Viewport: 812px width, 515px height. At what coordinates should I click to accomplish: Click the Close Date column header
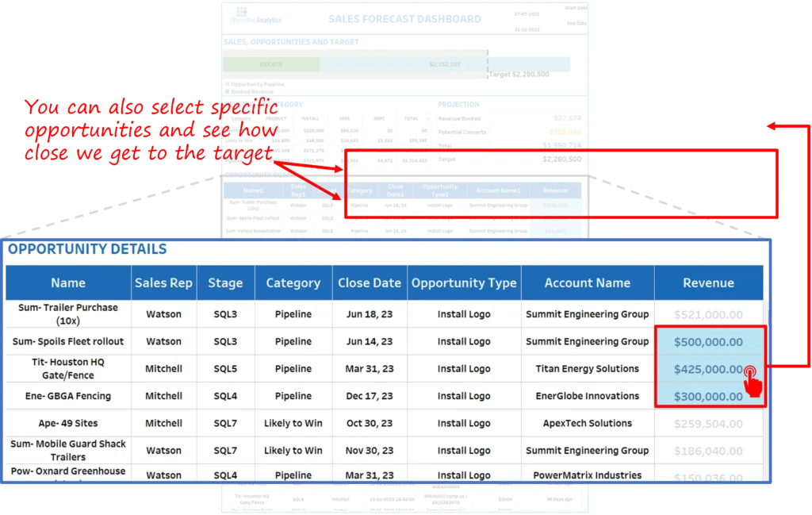pyautogui.click(x=370, y=282)
